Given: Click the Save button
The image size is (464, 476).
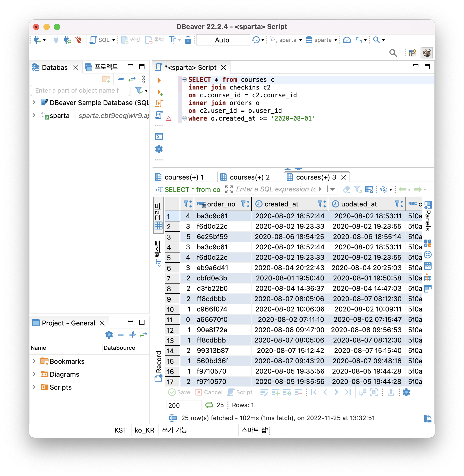Looking at the screenshot, I should tap(179, 392).
